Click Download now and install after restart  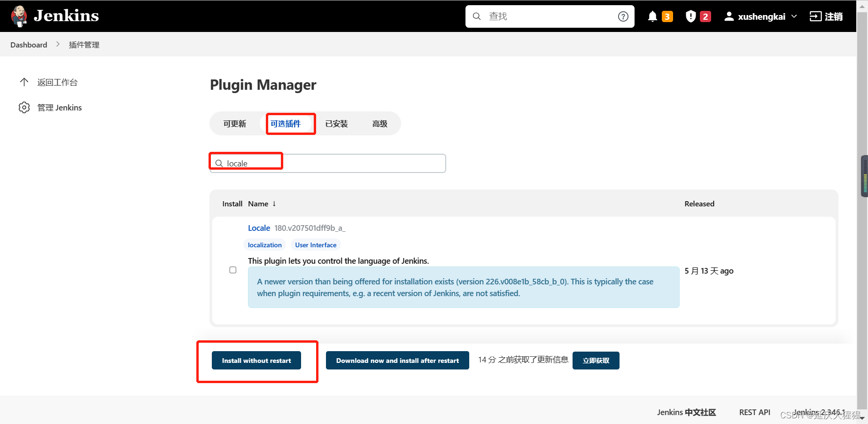[397, 361]
